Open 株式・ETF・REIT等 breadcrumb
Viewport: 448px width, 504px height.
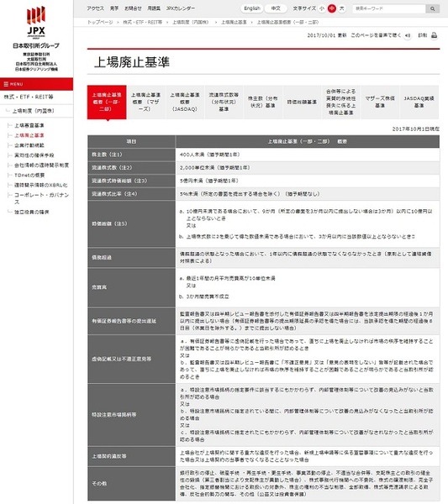coord(143,22)
